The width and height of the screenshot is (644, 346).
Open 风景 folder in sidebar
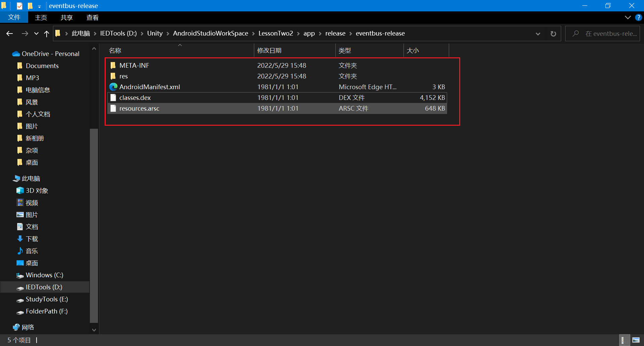[x=27, y=102]
